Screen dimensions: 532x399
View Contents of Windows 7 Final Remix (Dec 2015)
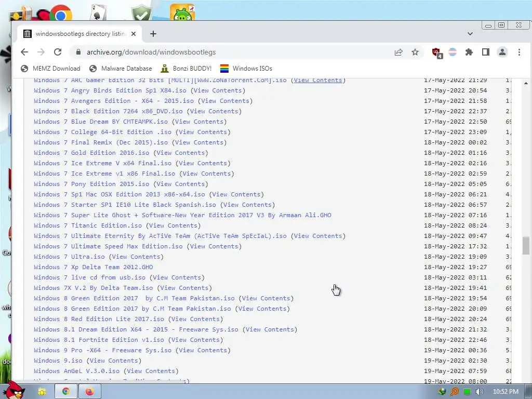[x=199, y=142]
